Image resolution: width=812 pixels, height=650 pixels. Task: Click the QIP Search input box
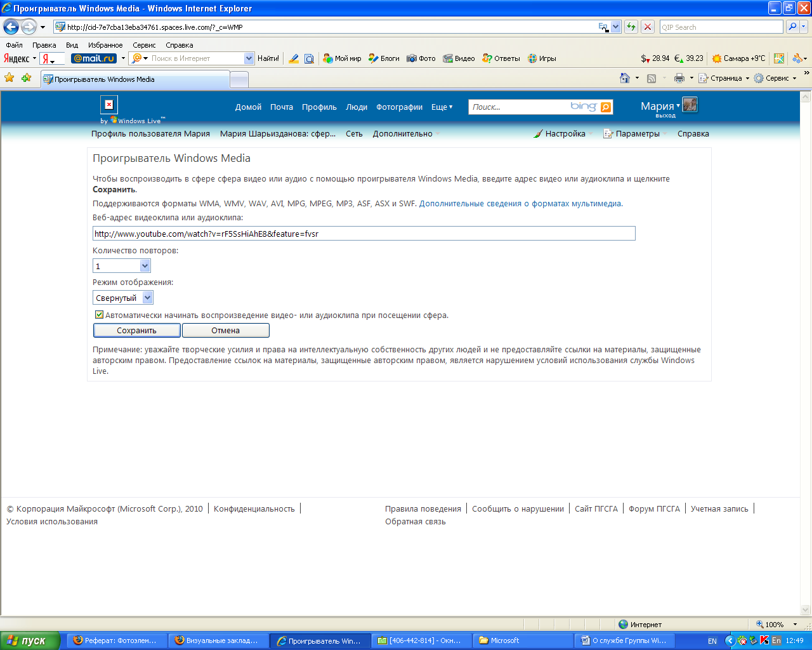point(721,27)
